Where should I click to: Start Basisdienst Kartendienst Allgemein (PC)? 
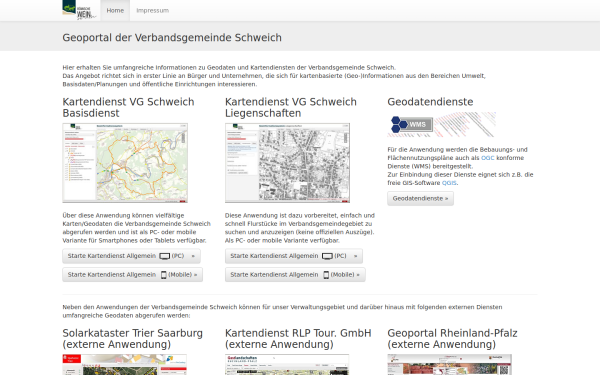(x=131, y=256)
